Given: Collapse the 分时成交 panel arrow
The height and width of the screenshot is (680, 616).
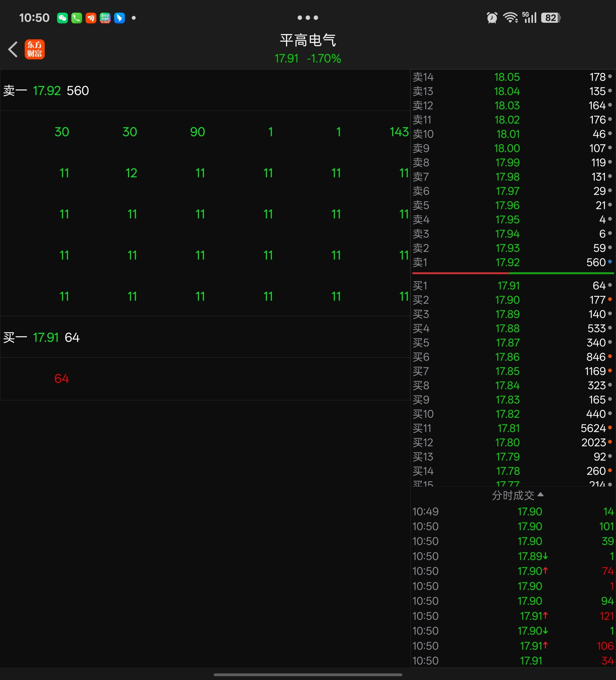Looking at the screenshot, I should pyautogui.click(x=540, y=494).
